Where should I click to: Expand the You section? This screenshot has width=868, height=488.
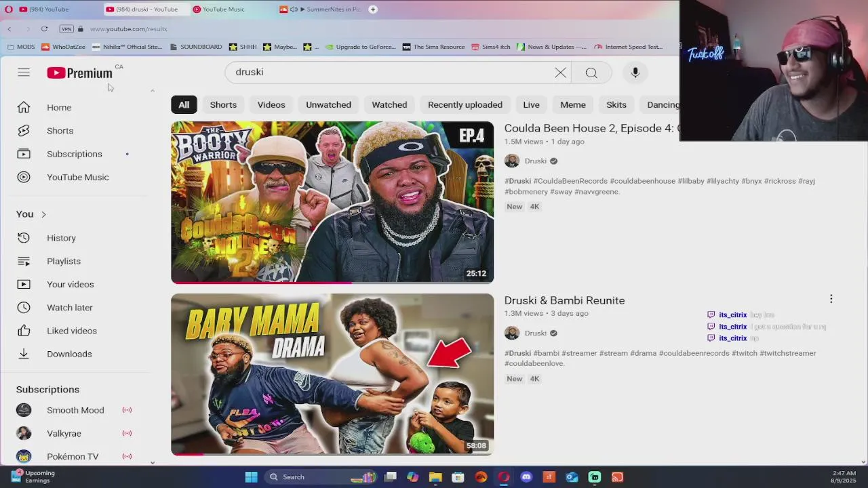point(31,214)
